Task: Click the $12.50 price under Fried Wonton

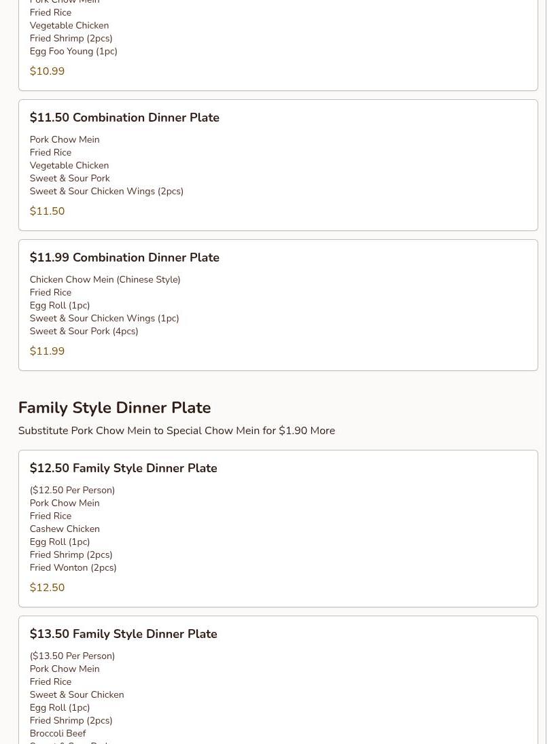Action: (x=47, y=588)
